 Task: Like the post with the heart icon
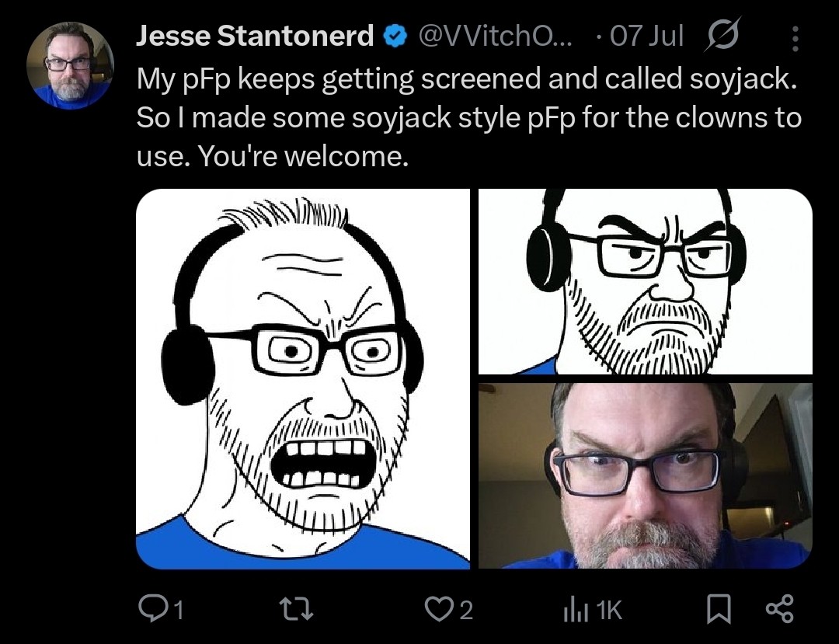coord(439,610)
